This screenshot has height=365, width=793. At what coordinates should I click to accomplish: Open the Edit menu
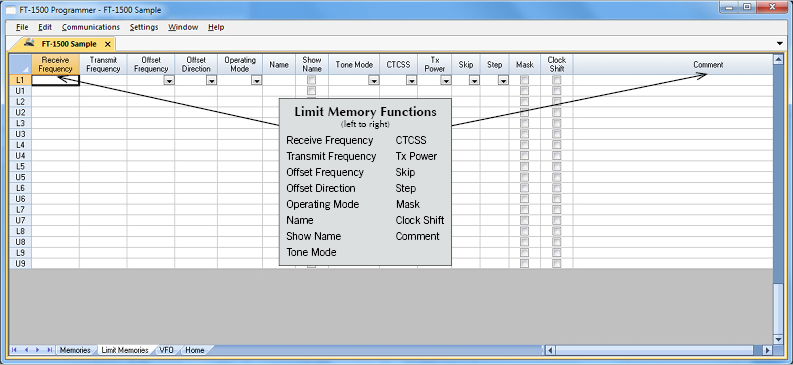(x=45, y=27)
